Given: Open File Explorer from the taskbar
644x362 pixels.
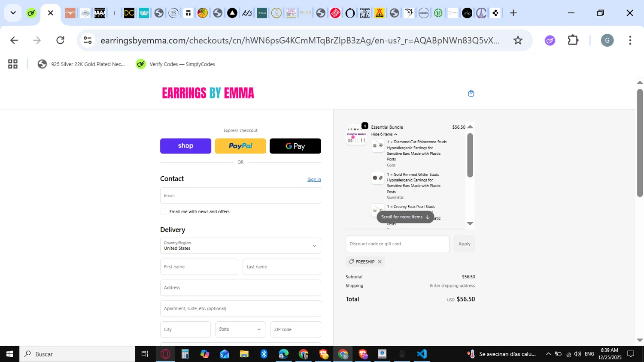Looking at the screenshot, I should pyautogui.click(x=244, y=354).
